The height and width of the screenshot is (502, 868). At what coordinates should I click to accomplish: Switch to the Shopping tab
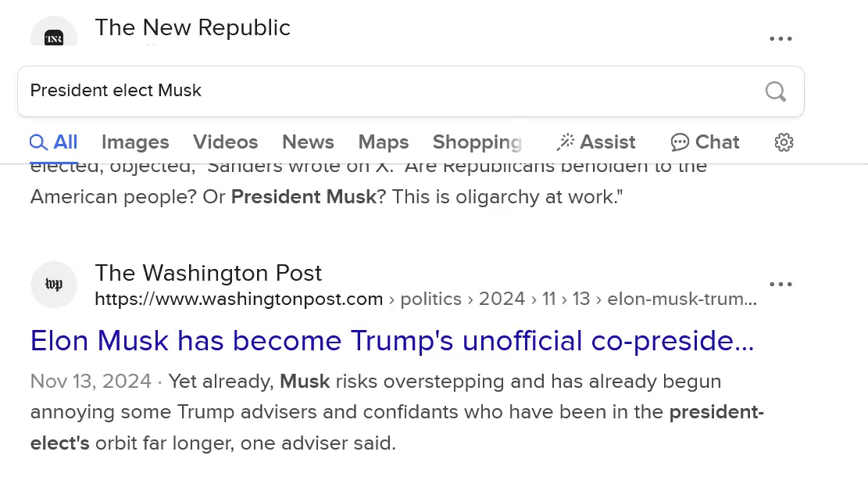click(477, 142)
